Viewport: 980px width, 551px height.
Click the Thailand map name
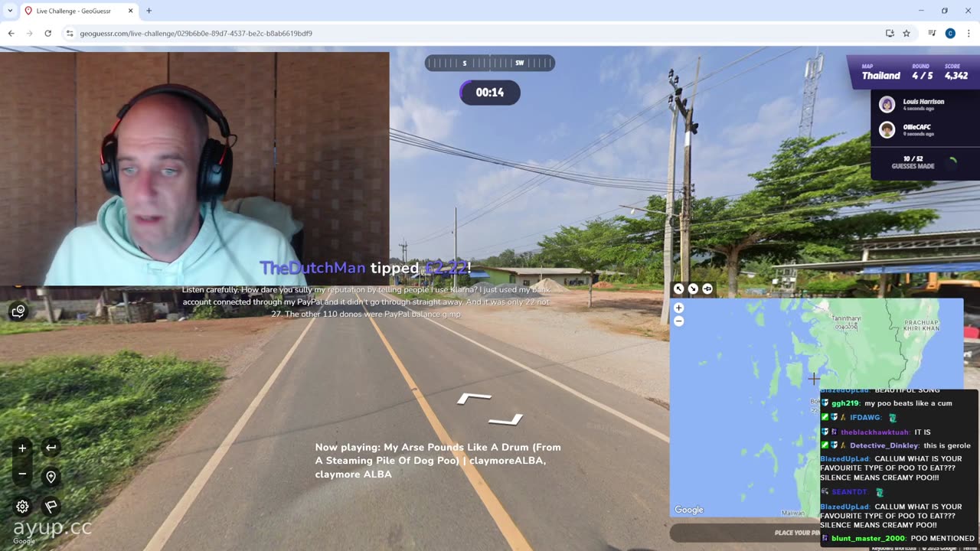881,75
